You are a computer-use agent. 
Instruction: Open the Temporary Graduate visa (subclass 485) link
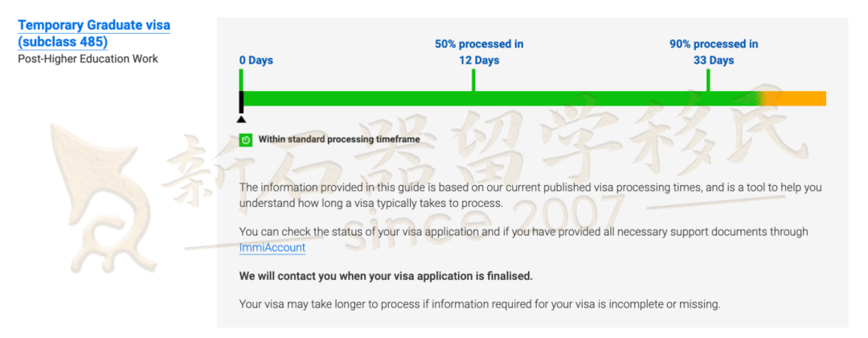(94, 33)
